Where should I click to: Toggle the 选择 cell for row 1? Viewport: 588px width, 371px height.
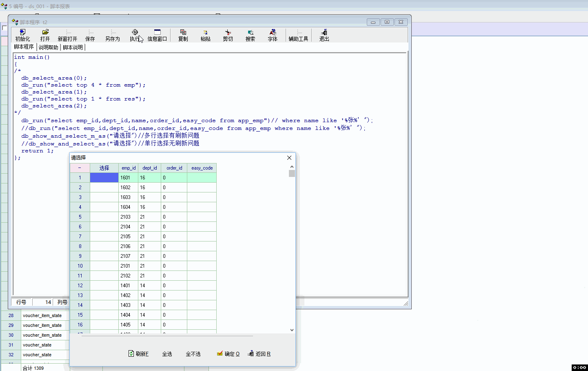pos(104,178)
